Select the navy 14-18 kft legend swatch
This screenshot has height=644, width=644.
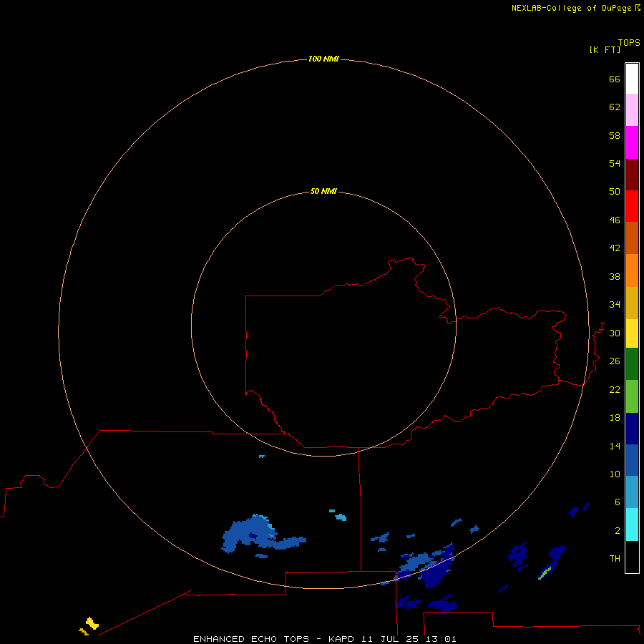pos(632,429)
